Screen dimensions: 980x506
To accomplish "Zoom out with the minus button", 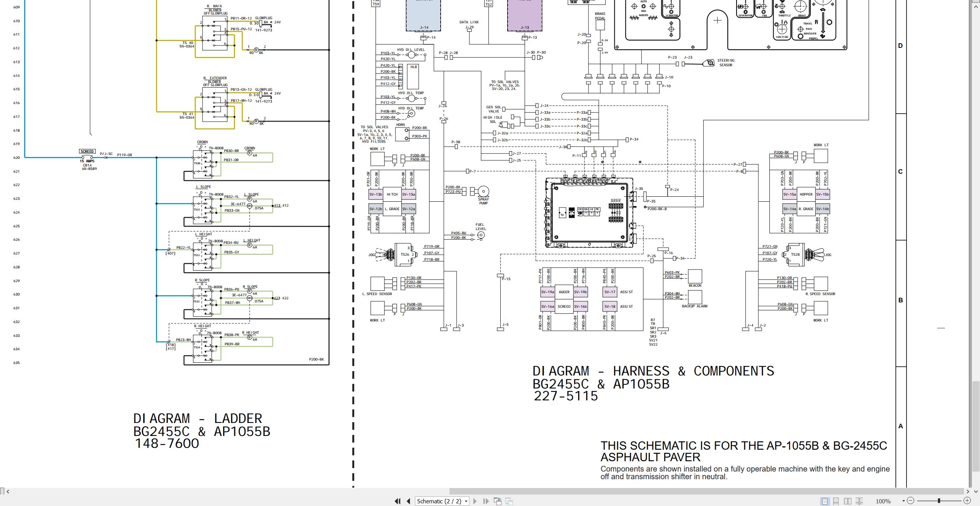I will (x=911, y=501).
